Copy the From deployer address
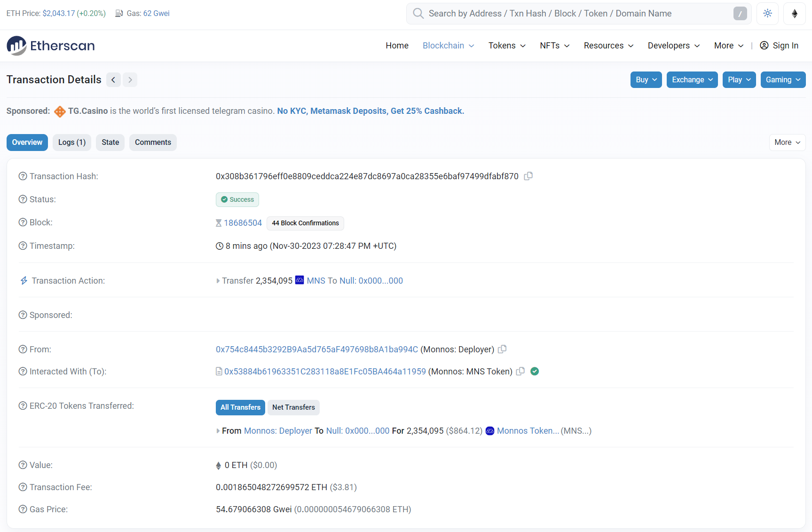Screen dimensions: 812x532 502,349
